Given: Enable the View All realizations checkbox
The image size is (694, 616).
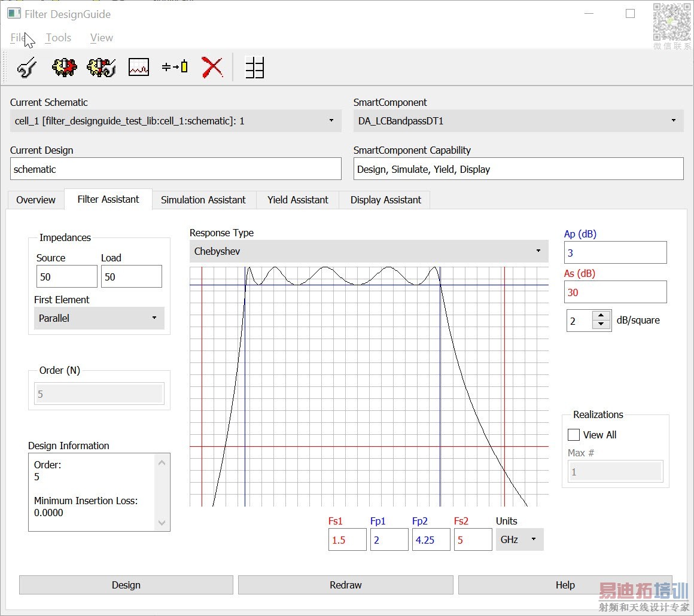Looking at the screenshot, I should (574, 435).
